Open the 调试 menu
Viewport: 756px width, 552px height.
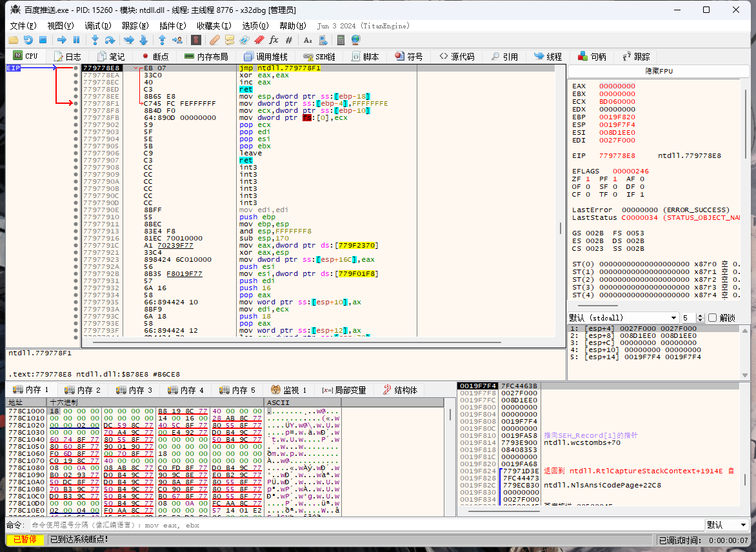[98, 26]
